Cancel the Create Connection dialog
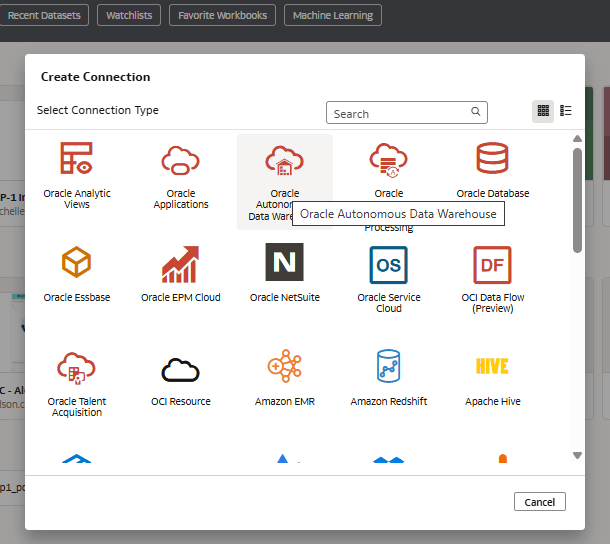This screenshot has width=610, height=544. [x=540, y=502]
